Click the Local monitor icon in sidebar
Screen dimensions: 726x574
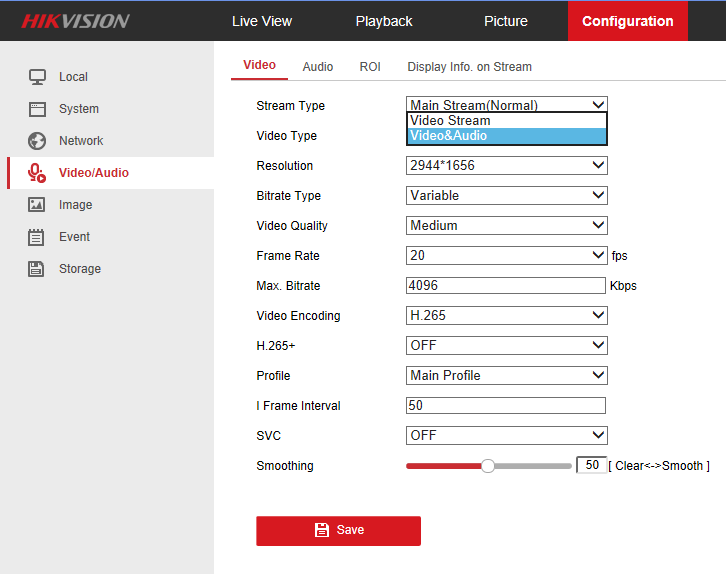37,77
